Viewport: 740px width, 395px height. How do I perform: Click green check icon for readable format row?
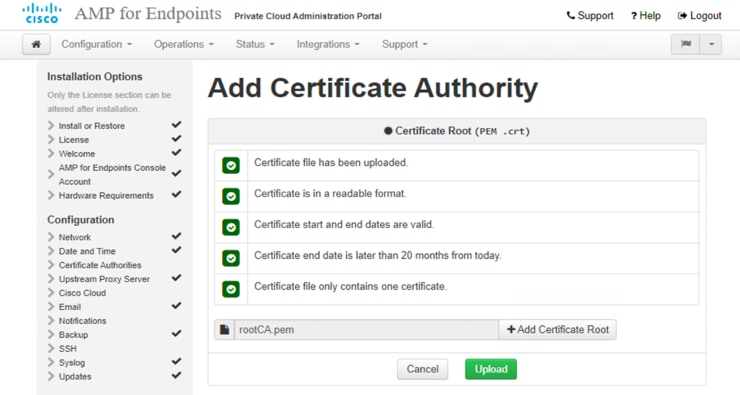231,196
